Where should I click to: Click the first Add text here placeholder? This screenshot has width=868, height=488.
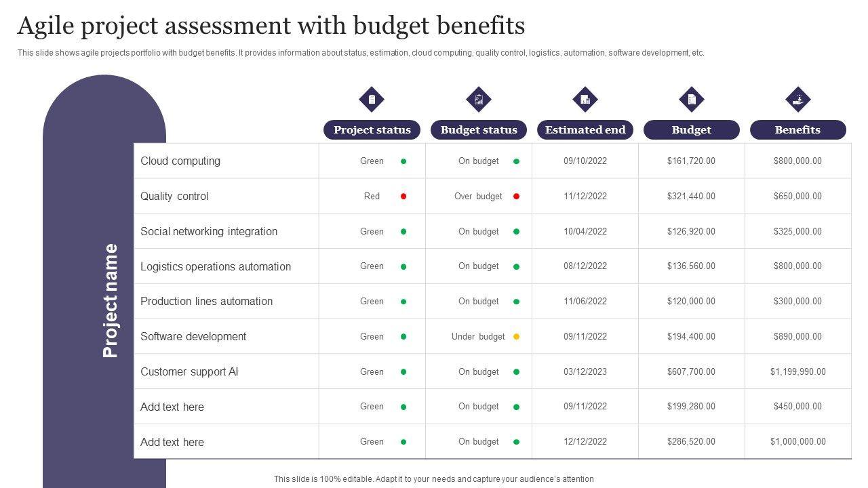pyautogui.click(x=172, y=407)
